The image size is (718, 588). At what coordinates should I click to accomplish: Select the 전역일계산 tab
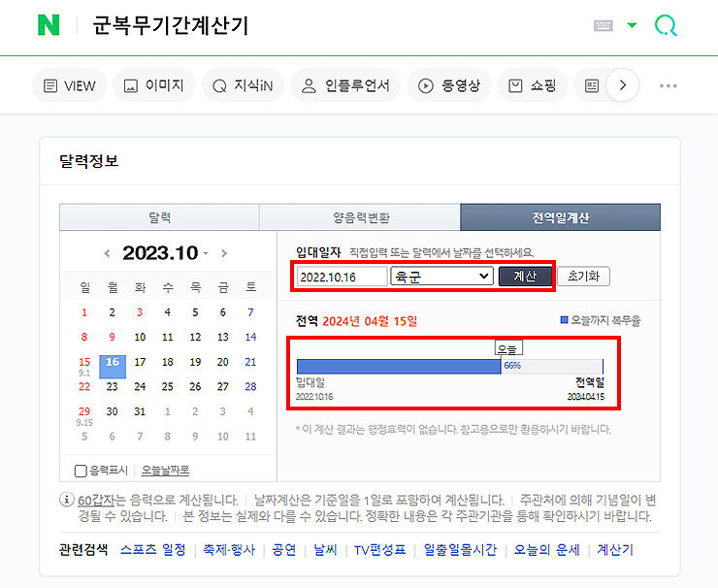tap(561, 217)
